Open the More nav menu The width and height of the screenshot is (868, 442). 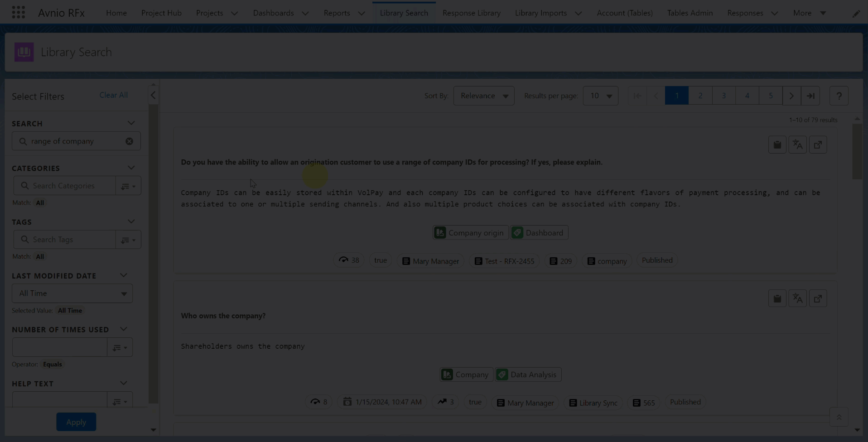810,13
